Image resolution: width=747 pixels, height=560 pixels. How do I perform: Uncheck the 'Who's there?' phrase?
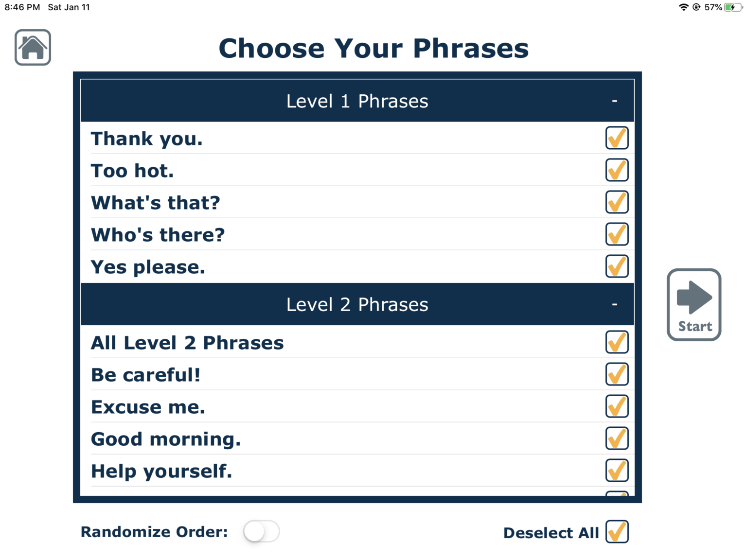[x=617, y=234]
